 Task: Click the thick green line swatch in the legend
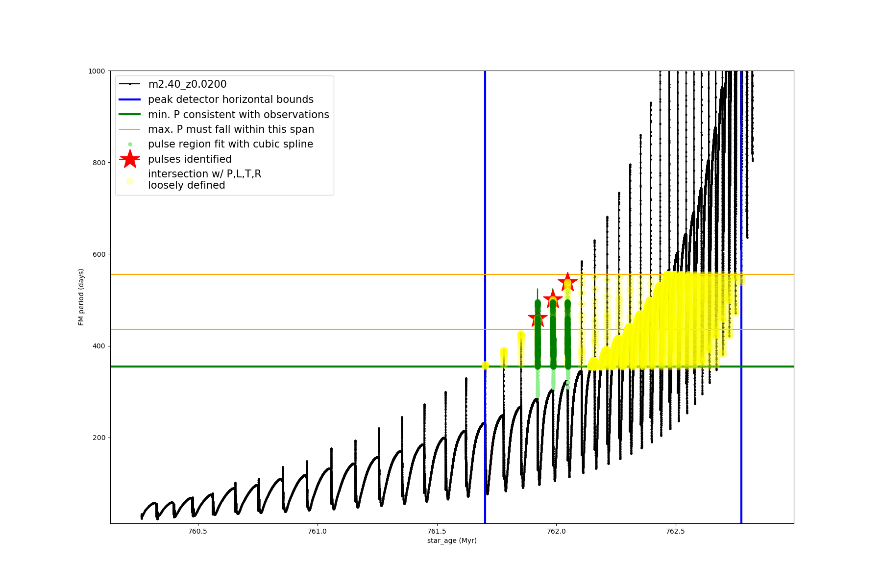[130, 115]
